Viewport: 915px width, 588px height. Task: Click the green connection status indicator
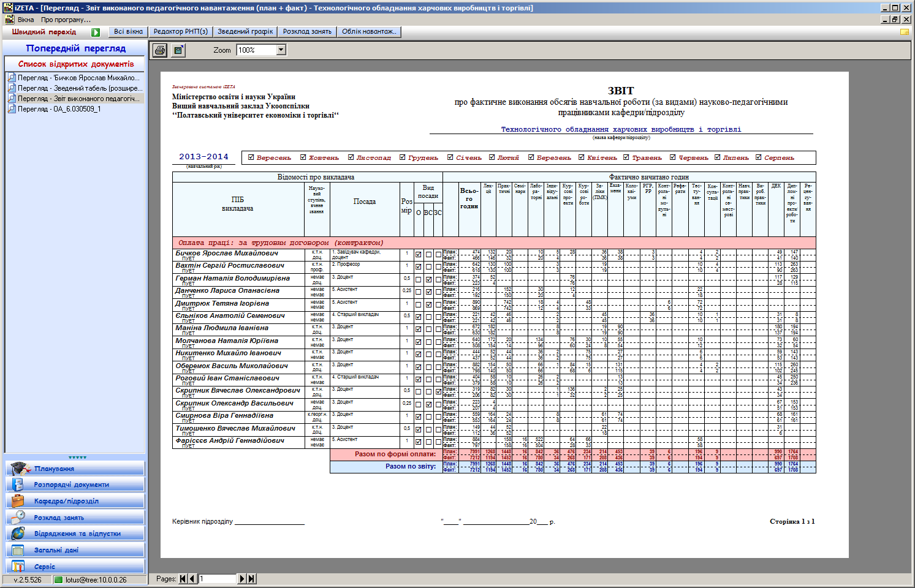pyautogui.click(x=59, y=579)
